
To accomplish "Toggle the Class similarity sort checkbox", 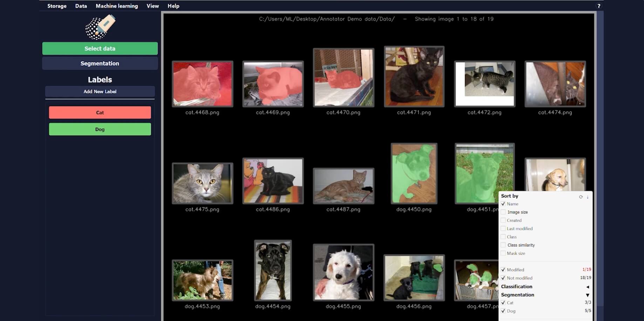I will [x=503, y=245].
